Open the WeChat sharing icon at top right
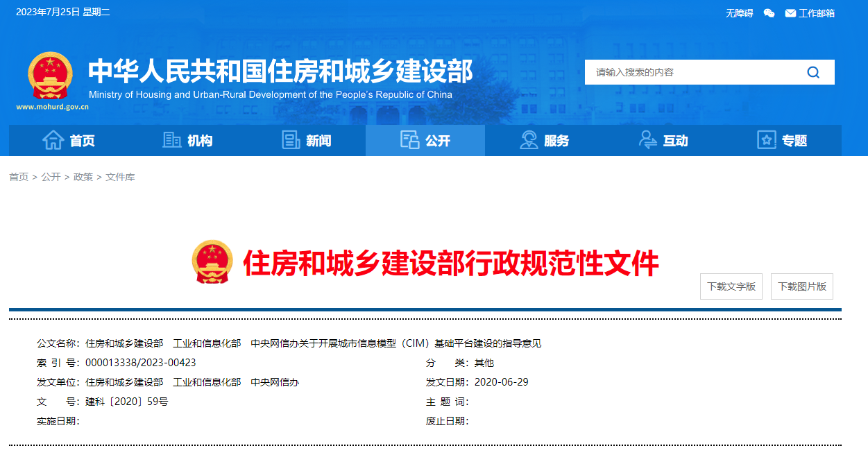This screenshot has height=473, width=868. pos(768,12)
